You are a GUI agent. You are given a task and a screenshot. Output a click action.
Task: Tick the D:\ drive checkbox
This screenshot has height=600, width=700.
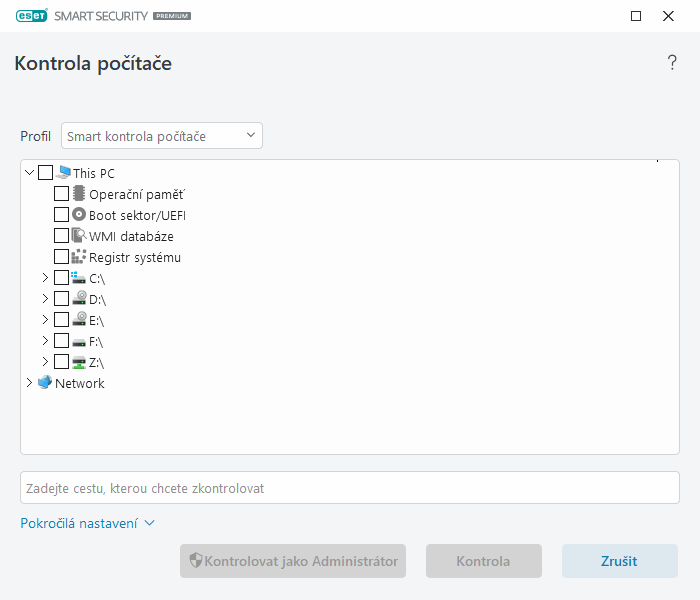coord(62,299)
